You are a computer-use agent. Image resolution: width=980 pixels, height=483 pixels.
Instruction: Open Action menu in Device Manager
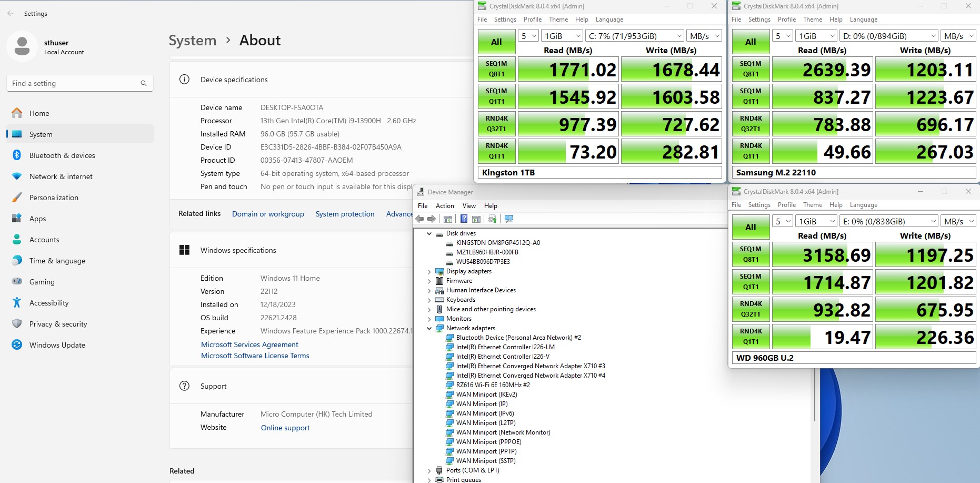444,206
